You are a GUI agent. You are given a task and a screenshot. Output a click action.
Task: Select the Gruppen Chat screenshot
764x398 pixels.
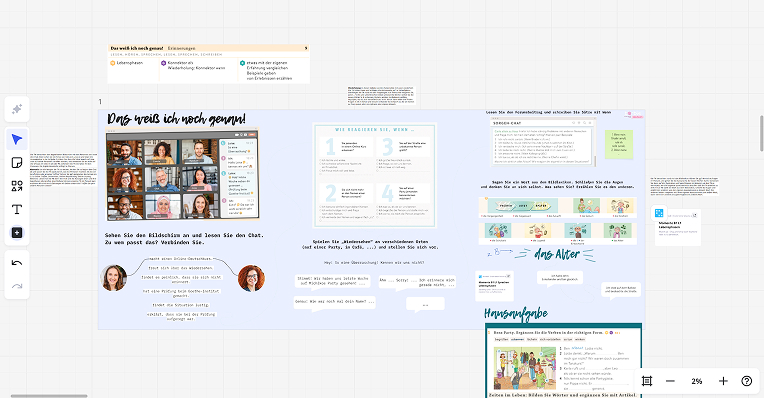543,143
